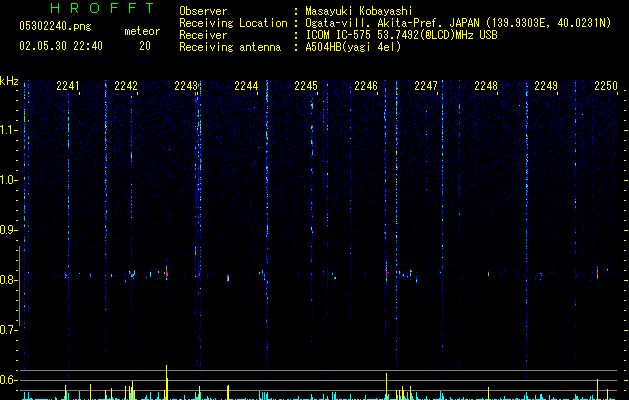Select the file name 05302240.png
The height and width of the screenshot is (400, 629).
pos(55,27)
